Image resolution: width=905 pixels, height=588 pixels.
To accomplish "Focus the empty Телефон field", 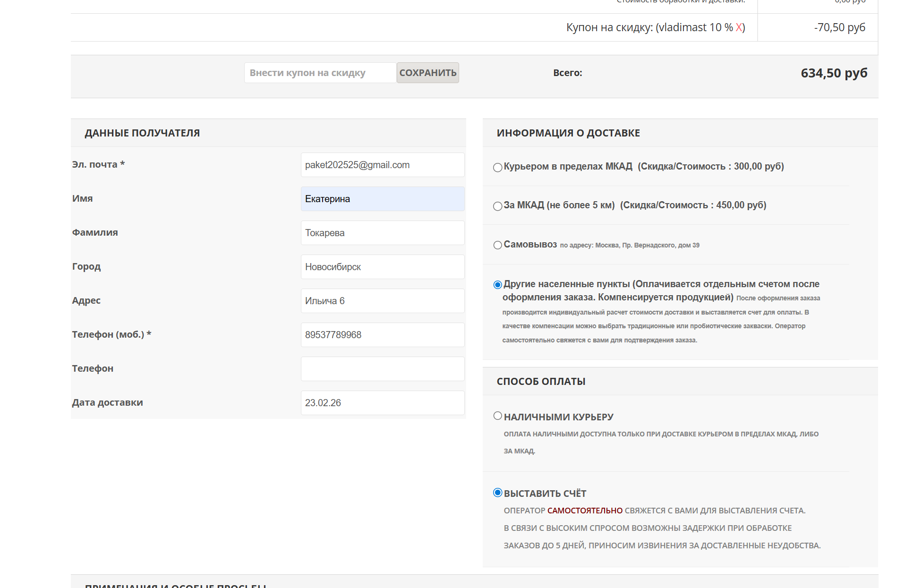I will [382, 369].
